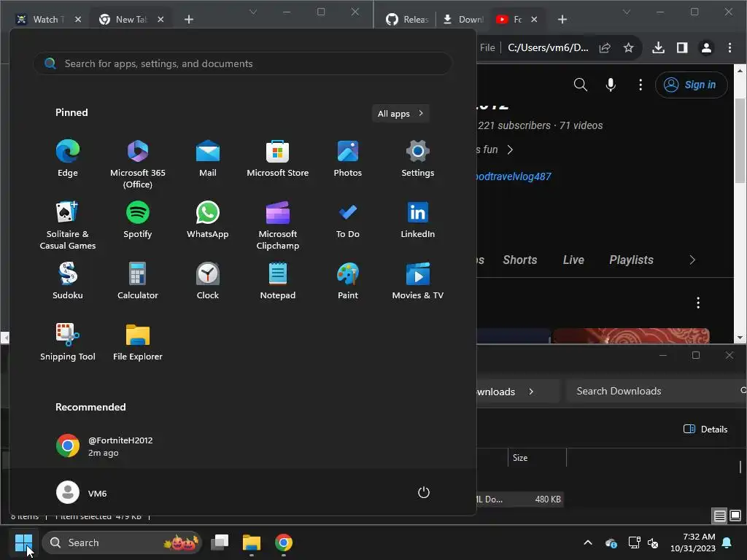This screenshot has height=560, width=747.
Task: Click the YouTube Sign in button
Action: click(692, 85)
